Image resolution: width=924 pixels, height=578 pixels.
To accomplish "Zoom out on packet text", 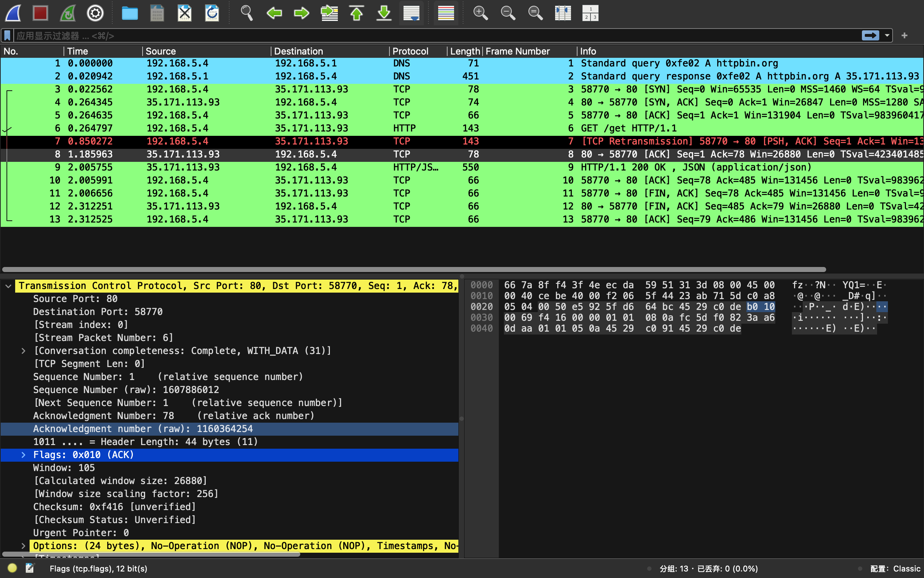I will (508, 13).
